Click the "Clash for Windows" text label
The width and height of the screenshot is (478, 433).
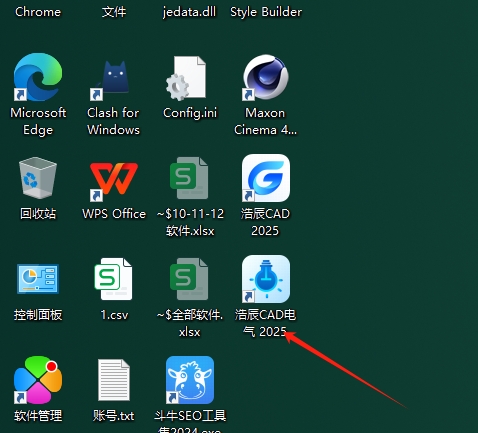point(113,121)
